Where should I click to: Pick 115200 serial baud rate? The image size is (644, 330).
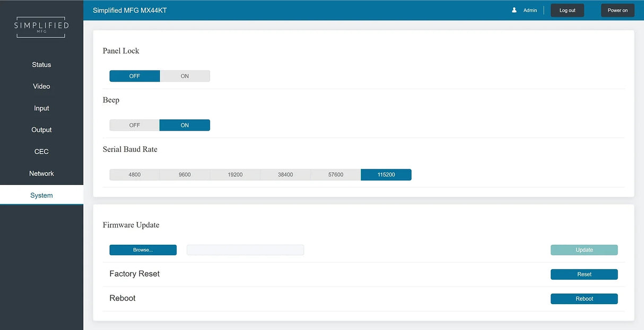point(386,175)
